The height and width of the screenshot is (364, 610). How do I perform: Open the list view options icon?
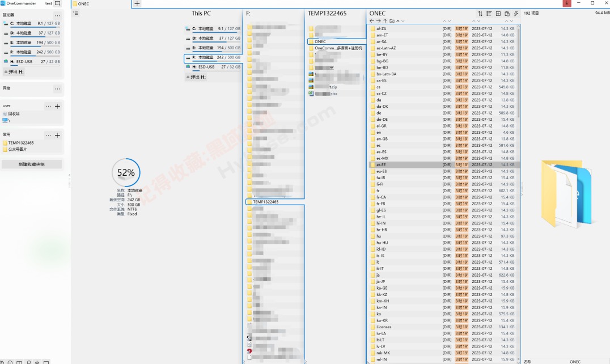coord(489,13)
